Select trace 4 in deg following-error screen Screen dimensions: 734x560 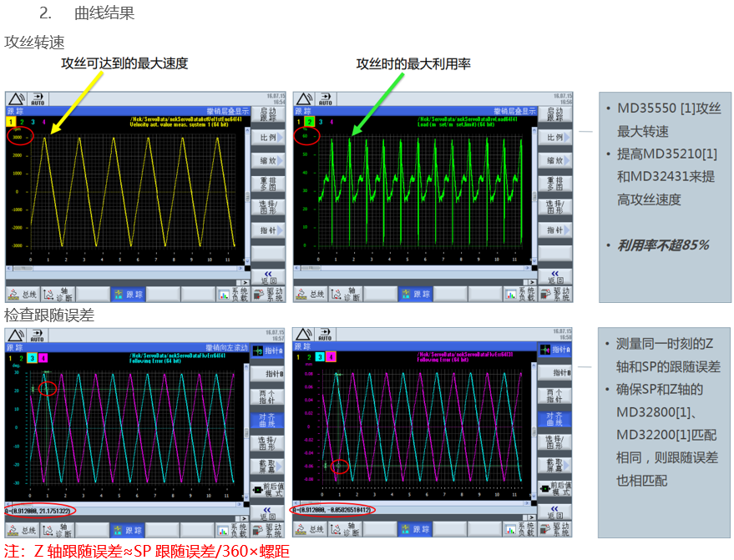point(43,358)
